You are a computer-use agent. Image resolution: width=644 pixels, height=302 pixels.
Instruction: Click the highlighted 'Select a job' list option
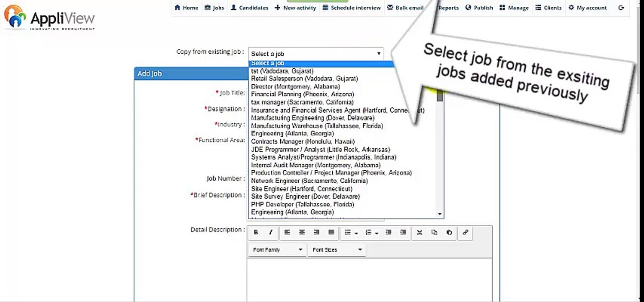coord(322,63)
